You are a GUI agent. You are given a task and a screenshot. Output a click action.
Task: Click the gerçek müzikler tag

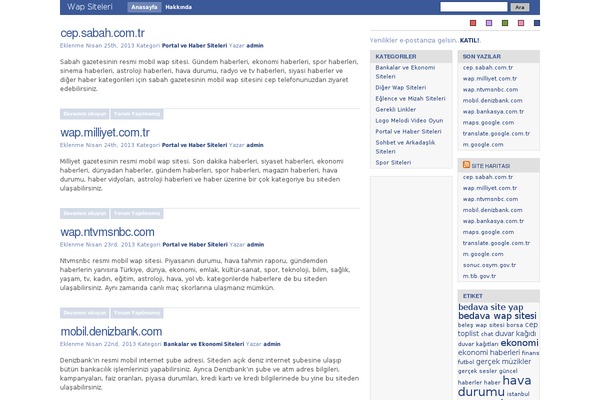coord(503,362)
